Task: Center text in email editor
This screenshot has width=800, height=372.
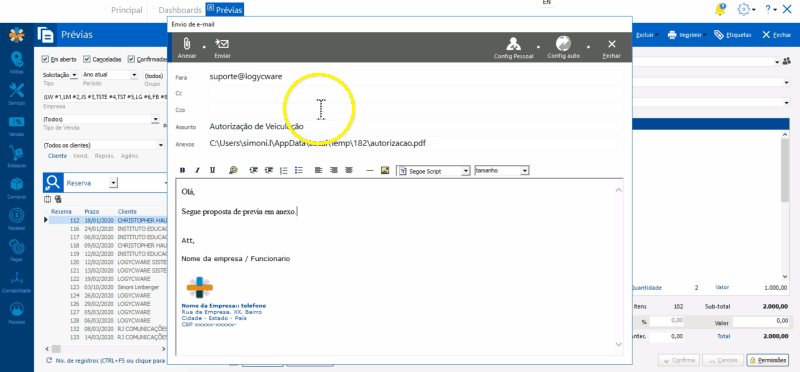Action: (x=349, y=170)
